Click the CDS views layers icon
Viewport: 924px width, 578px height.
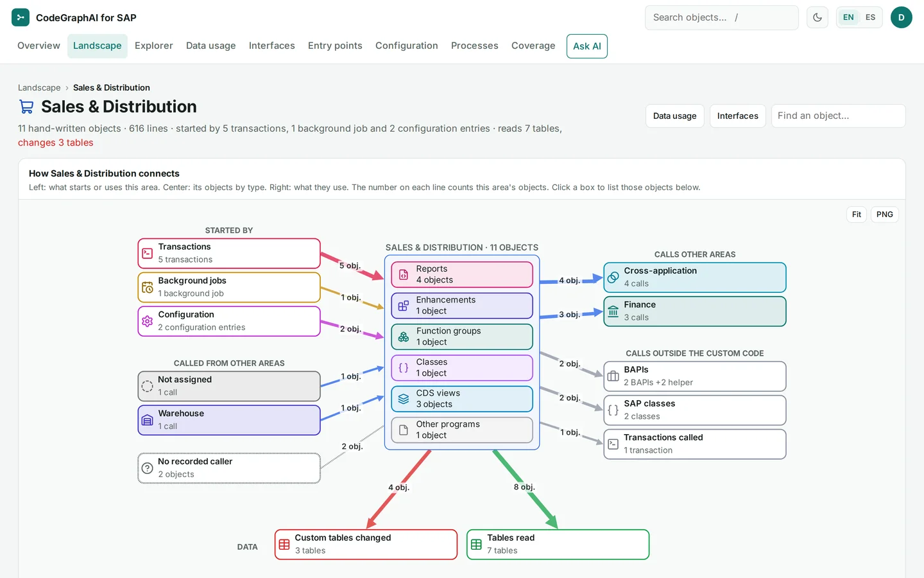click(x=404, y=399)
